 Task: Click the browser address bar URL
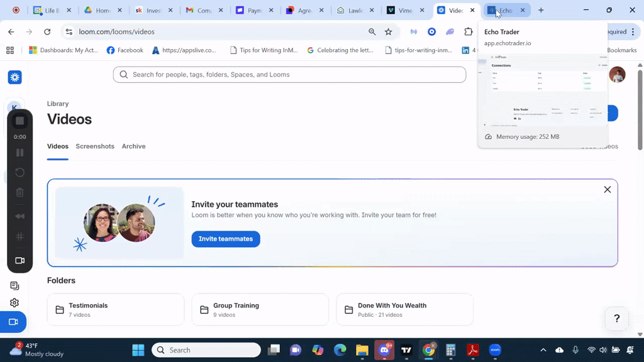[116, 31]
